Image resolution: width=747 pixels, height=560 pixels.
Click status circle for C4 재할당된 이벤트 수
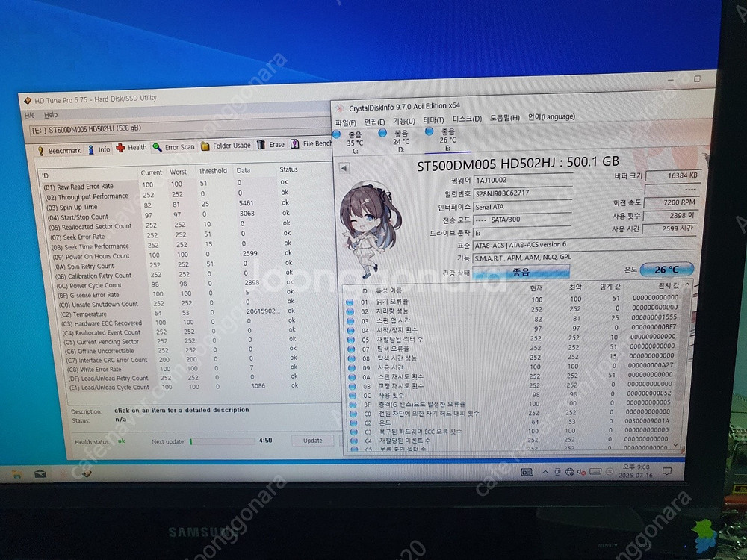(x=353, y=441)
